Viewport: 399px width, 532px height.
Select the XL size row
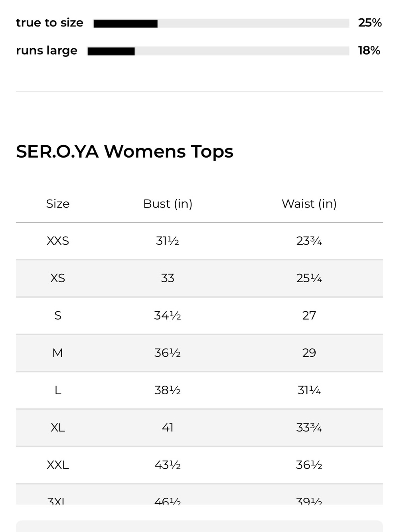(x=199, y=427)
